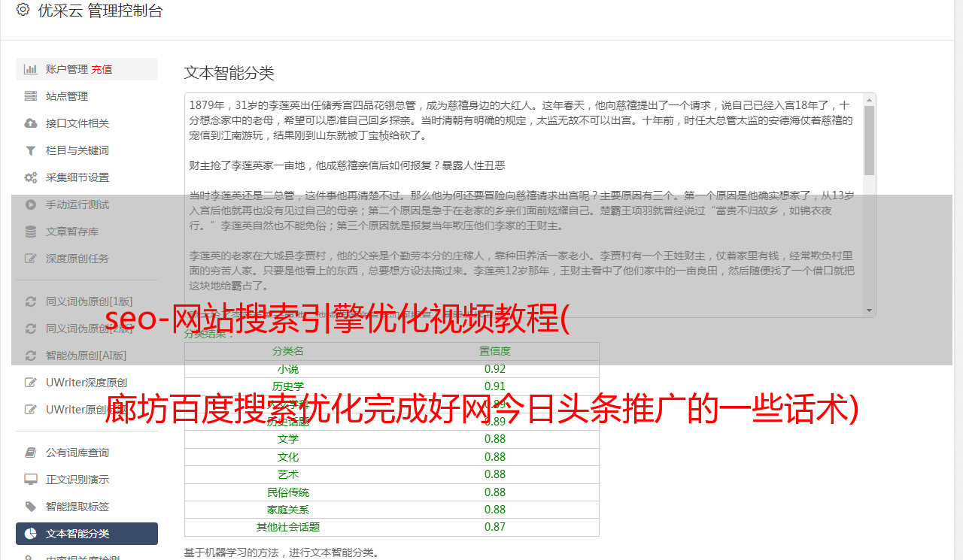Click the gear icon beside 优采云 管理控制台
This screenshot has width=963, height=560.
tap(23, 10)
